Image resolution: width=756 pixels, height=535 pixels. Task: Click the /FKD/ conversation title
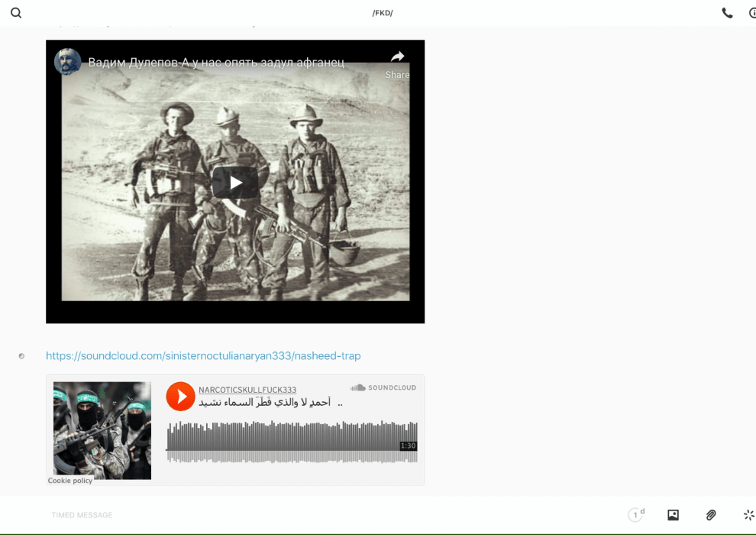tap(382, 13)
